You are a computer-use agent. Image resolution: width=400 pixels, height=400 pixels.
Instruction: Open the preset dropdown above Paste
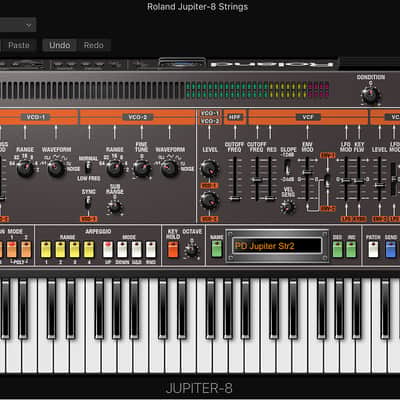point(17,25)
